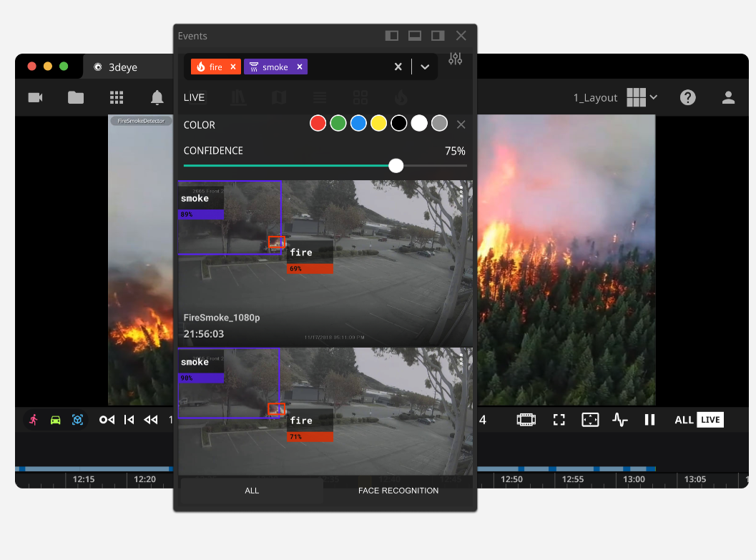Click the 12:50 timeline marker

tap(511, 479)
